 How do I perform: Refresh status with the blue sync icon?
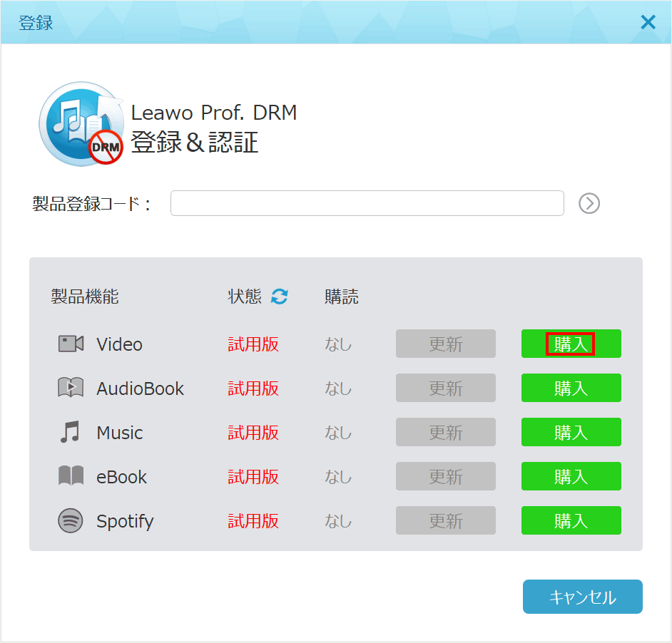[280, 297]
